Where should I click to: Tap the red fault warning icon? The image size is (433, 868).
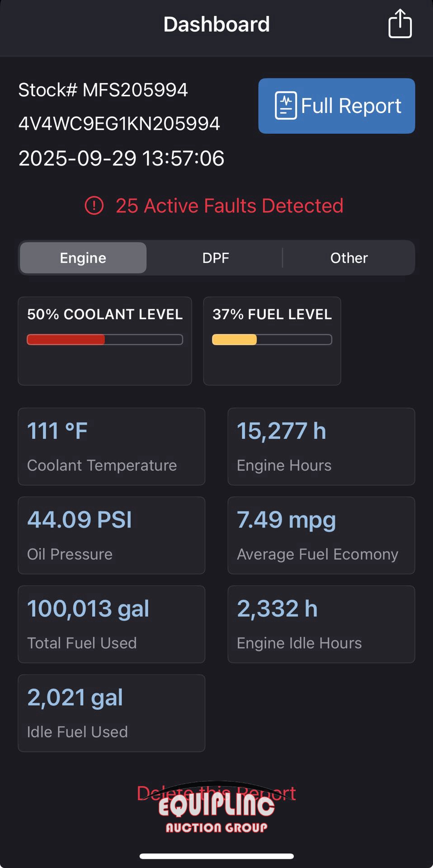[x=94, y=206]
